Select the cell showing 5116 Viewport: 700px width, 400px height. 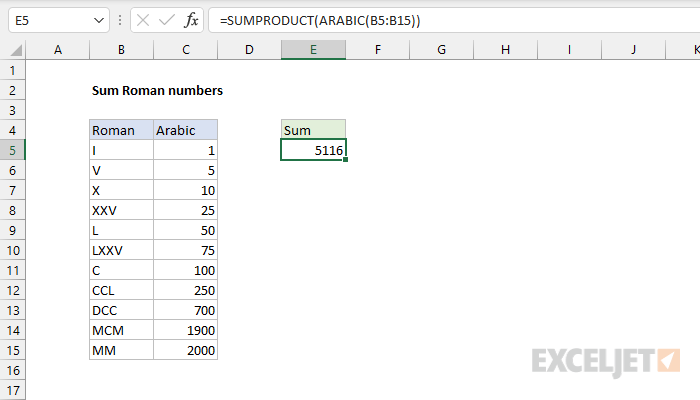click(313, 150)
